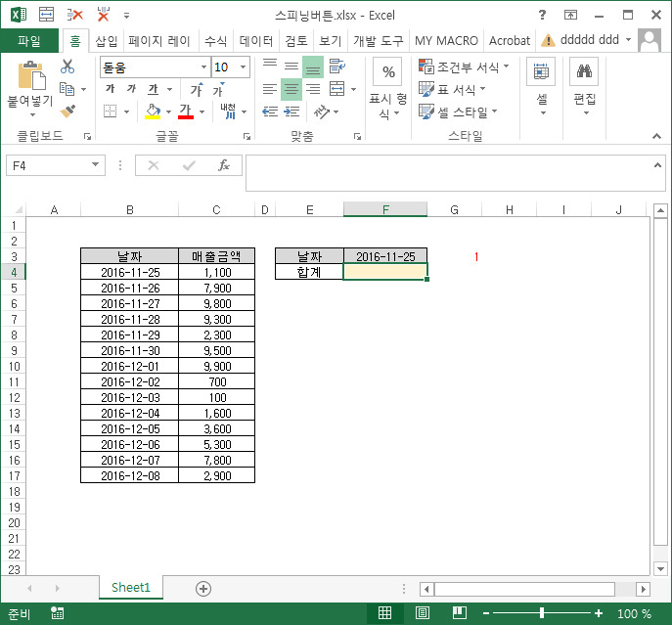Click the Cut scissors icon
This screenshot has height=625, width=672.
(x=67, y=67)
